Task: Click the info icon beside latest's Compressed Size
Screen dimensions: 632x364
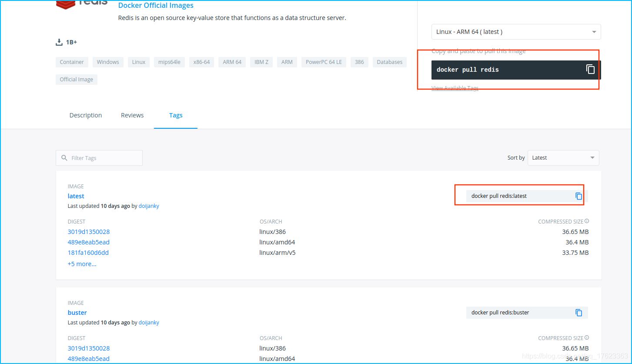Action: [x=587, y=221]
